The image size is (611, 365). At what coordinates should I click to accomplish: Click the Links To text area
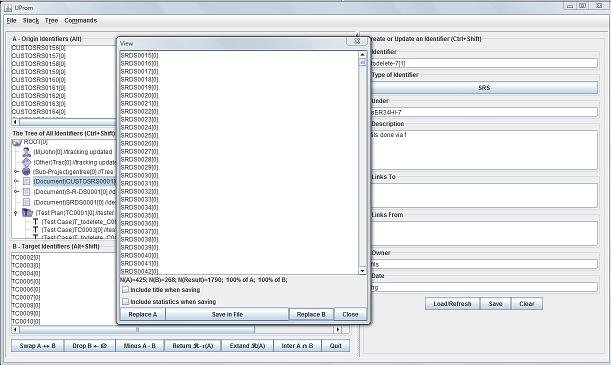[x=484, y=196]
